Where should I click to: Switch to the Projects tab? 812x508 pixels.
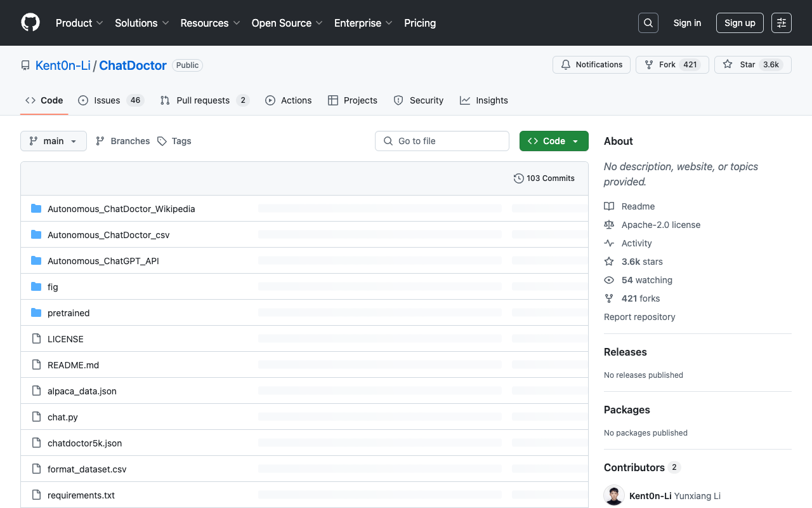[x=353, y=100]
